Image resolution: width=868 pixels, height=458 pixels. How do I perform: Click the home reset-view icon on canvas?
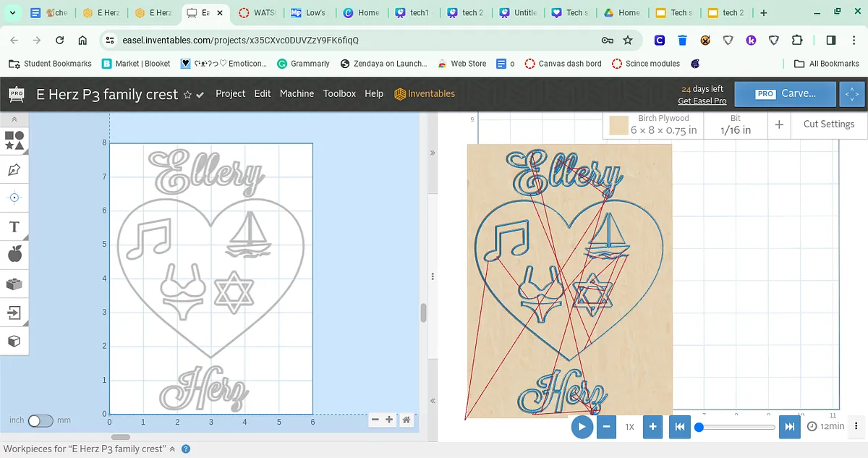(407, 420)
